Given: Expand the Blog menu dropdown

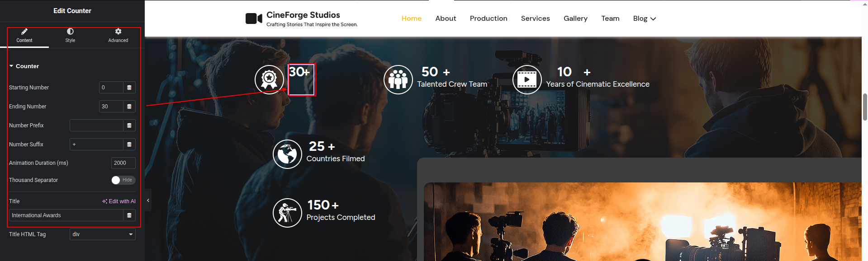Looking at the screenshot, I should coord(644,19).
